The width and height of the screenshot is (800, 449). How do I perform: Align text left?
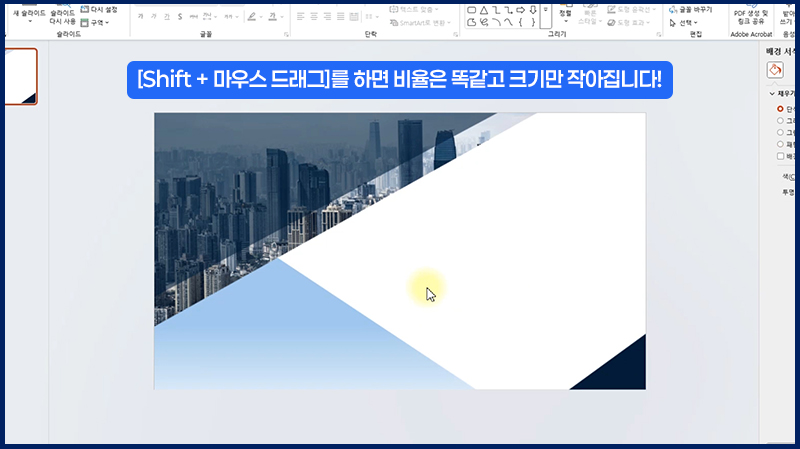pyautogui.click(x=301, y=17)
